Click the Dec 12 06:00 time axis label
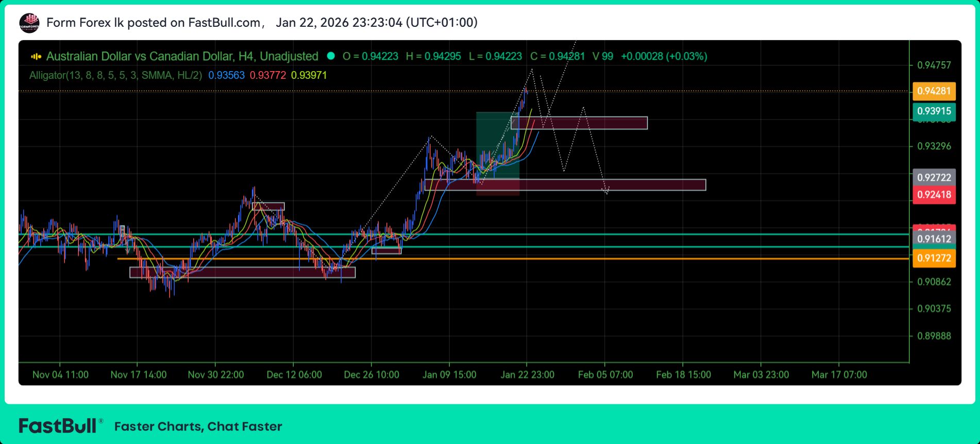Screen dimensions: 980x444 (x=294, y=374)
